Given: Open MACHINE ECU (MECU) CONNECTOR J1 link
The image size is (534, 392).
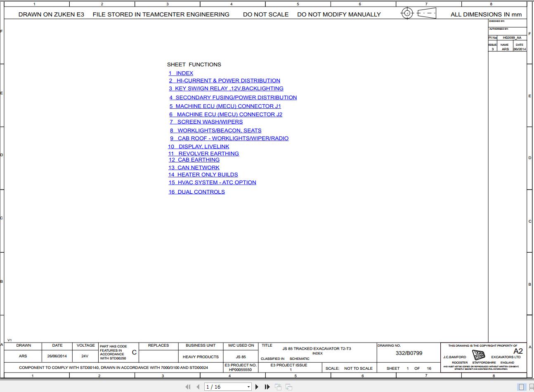Looking at the screenshot, I should (x=225, y=106).
